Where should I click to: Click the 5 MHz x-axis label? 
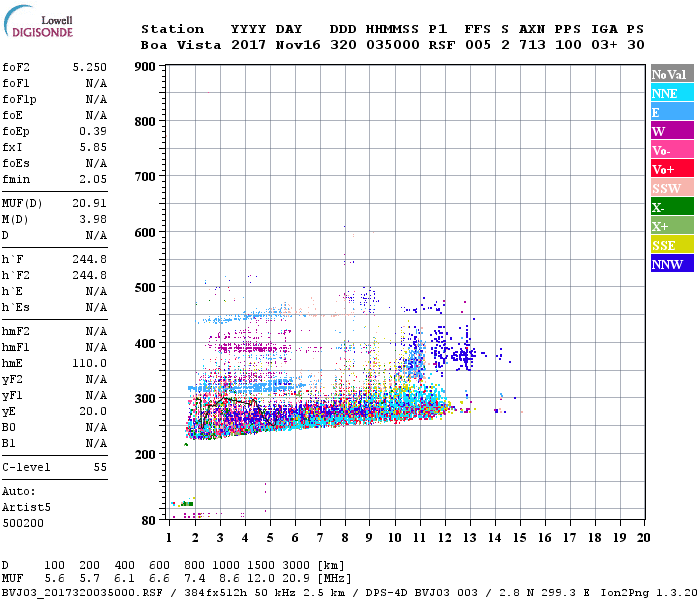[x=270, y=538]
